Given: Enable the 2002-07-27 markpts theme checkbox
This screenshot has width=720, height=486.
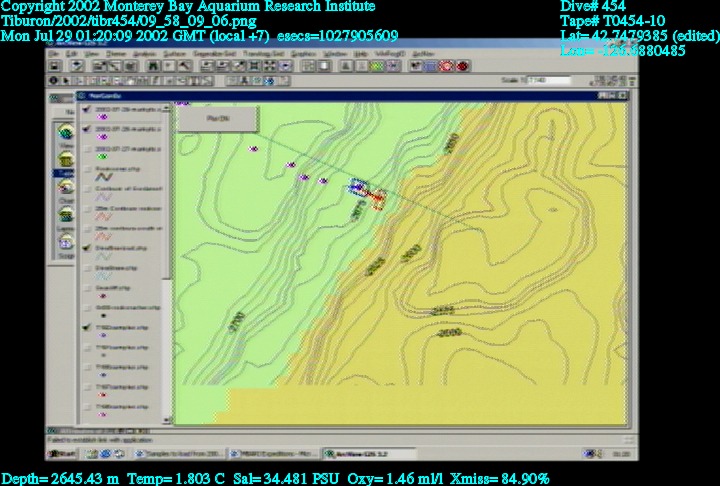Looking at the screenshot, I should point(88,149).
